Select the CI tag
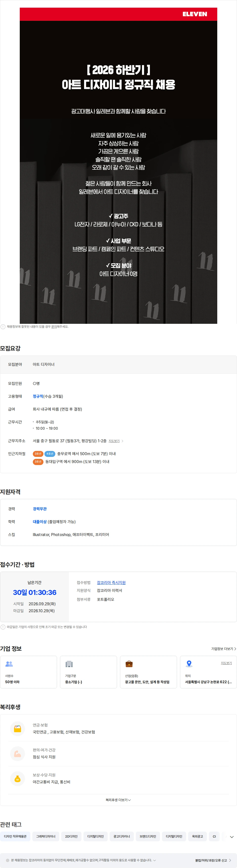Viewport: 237px width, 868px height. [x=214, y=836]
